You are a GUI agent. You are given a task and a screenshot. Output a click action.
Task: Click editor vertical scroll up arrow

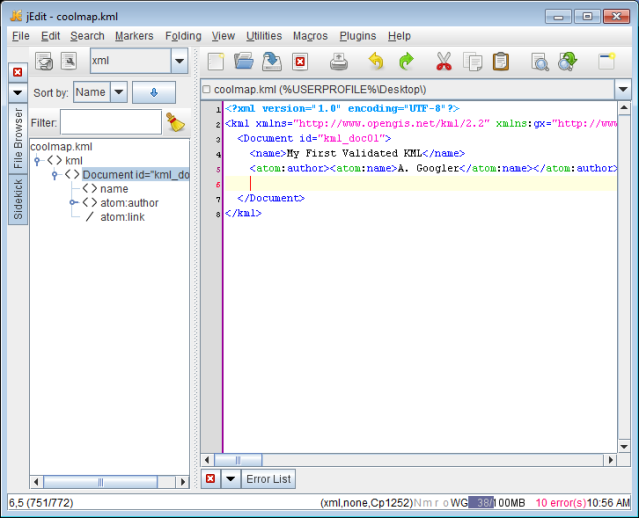click(x=624, y=108)
